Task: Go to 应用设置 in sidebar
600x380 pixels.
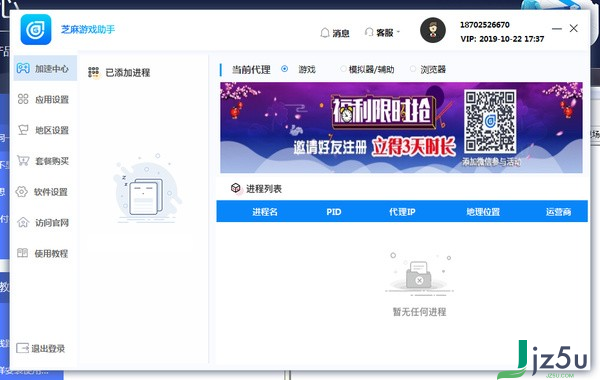Action: 45,99
